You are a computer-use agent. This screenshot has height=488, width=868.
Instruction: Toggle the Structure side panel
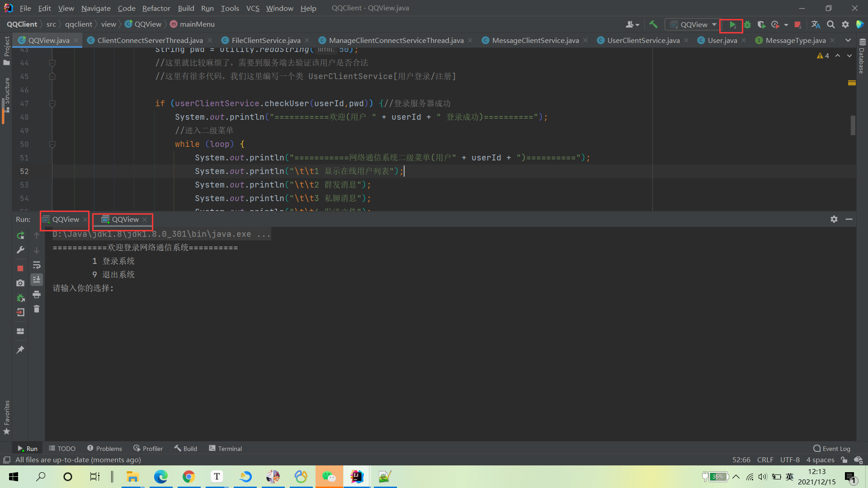point(6,95)
